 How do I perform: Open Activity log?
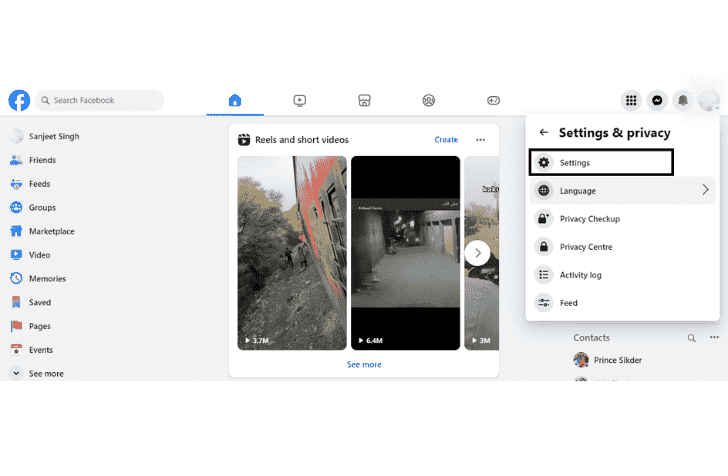click(622, 275)
